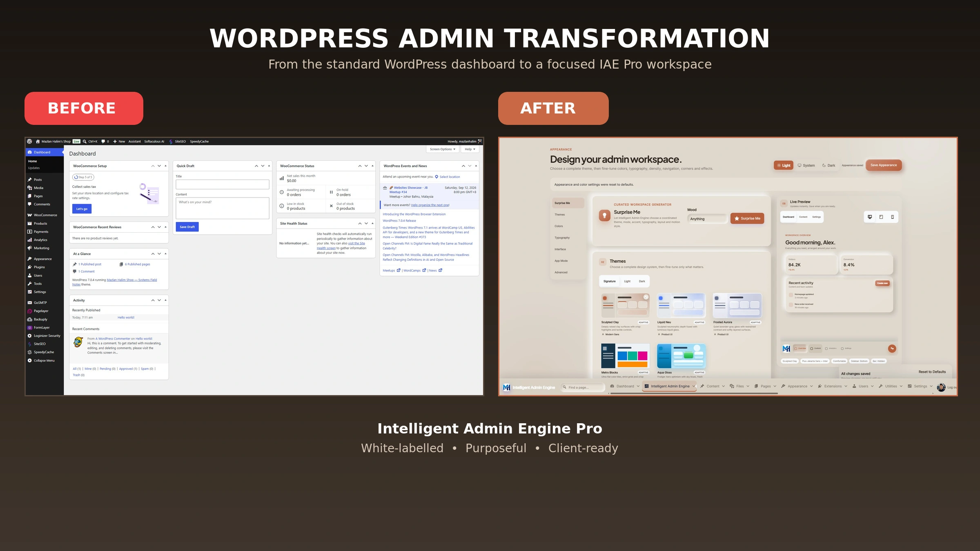Click the user avatar beside Log out

click(x=941, y=387)
